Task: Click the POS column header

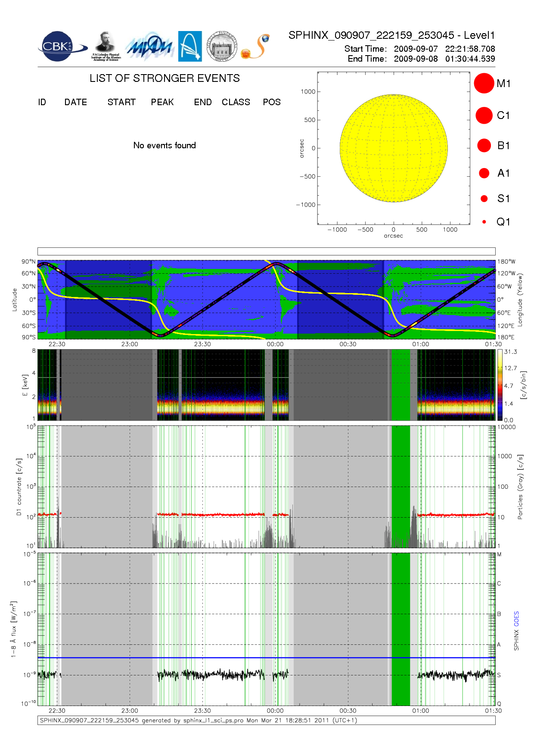Action: point(272,102)
